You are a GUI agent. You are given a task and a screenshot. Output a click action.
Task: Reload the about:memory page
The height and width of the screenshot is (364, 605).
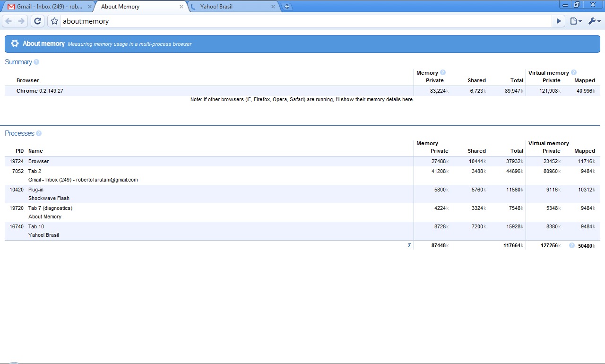pos(38,21)
